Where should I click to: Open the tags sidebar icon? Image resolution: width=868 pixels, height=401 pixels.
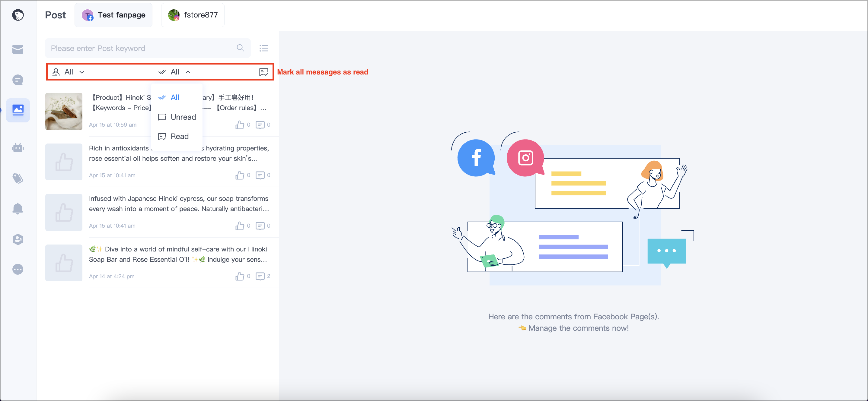pos(18,178)
